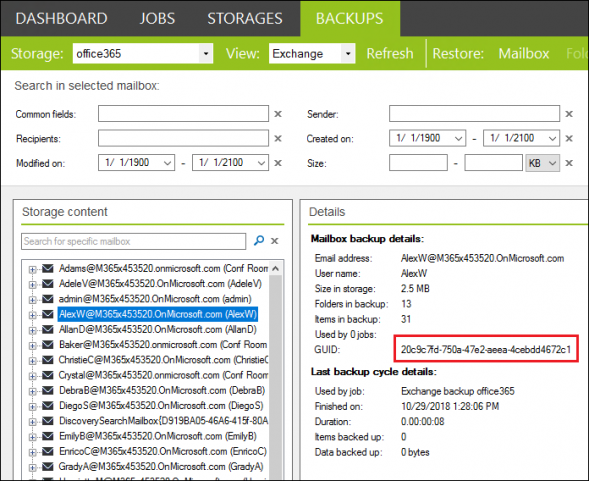Image resolution: width=589 pixels, height=481 pixels.
Task: Click the mailbox search magnifier icon
Action: click(x=259, y=240)
